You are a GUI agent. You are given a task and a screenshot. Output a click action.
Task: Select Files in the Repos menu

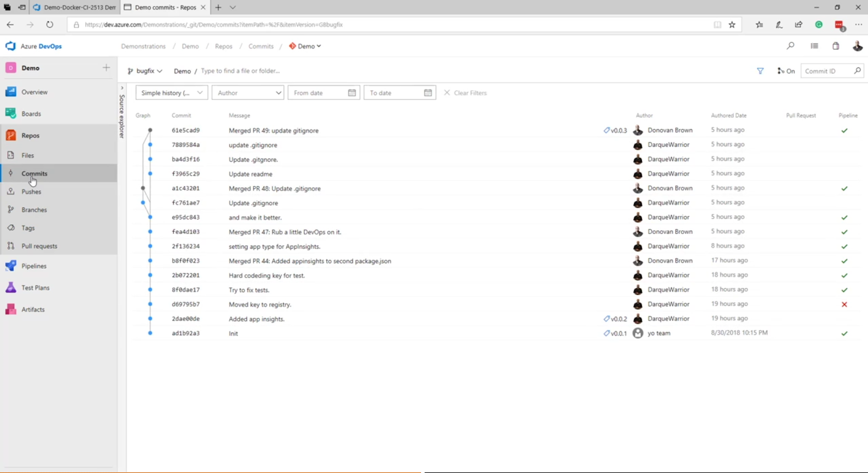coord(59,155)
